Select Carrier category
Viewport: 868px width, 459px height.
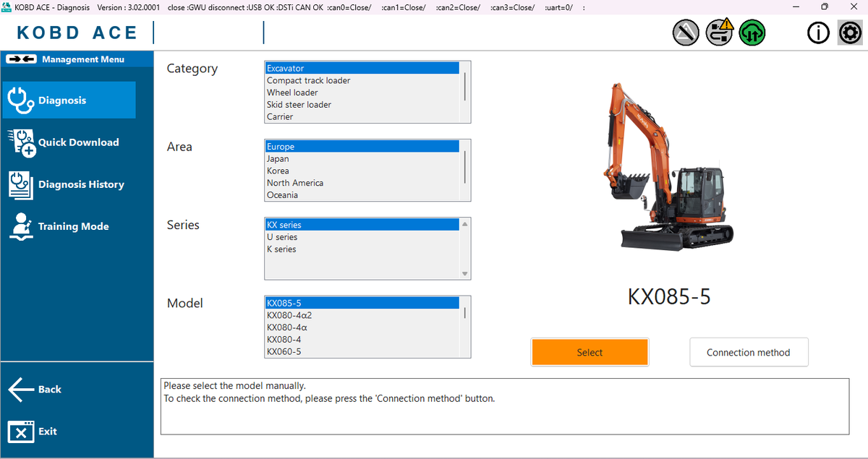362,116
